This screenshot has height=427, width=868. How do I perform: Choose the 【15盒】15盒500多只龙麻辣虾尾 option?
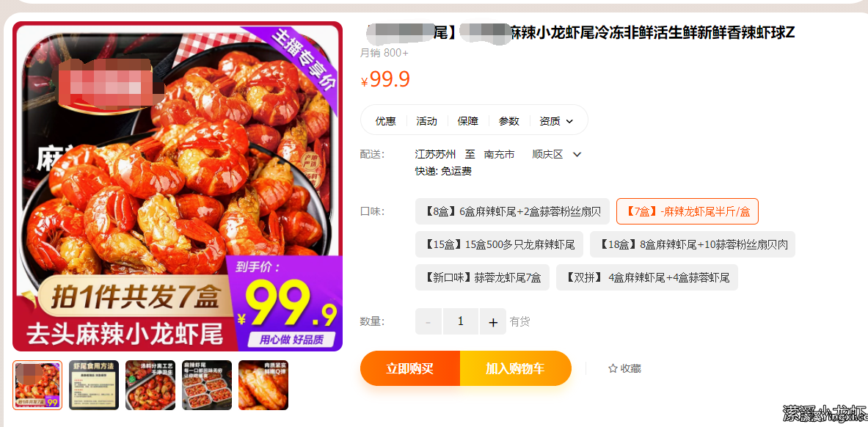pyautogui.click(x=500, y=244)
